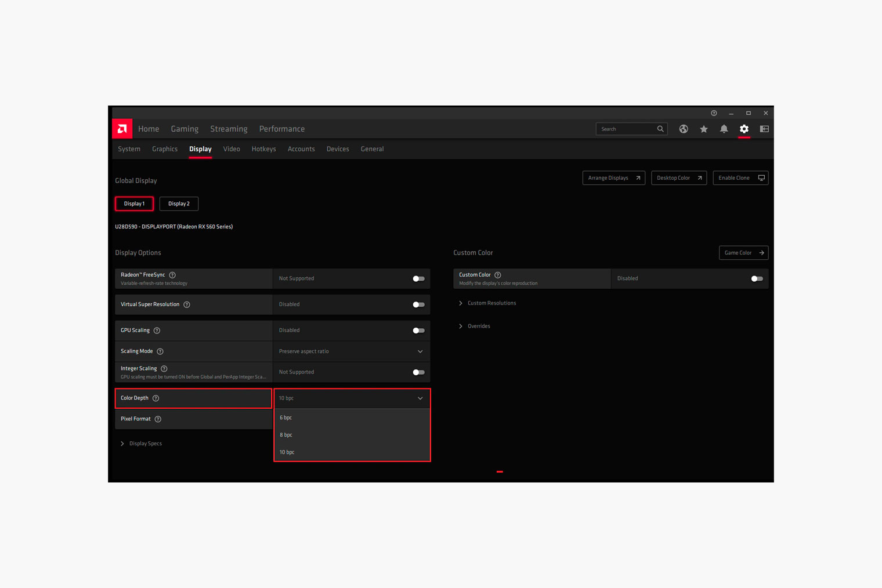Go to Home tab
Viewport: 882px width, 588px height.
(149, 129)
